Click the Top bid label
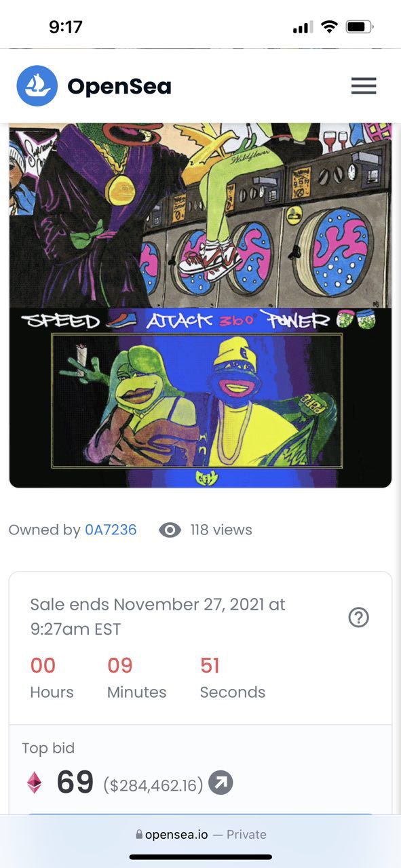The height and width of the screenshot is (868, 401). coord(48,748)
